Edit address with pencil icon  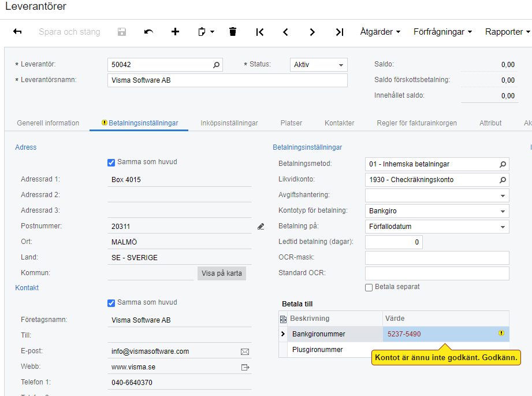point(261,227)
